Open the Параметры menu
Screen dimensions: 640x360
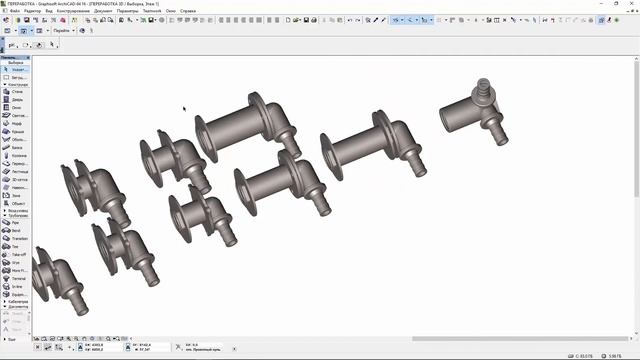pos(127,11)
